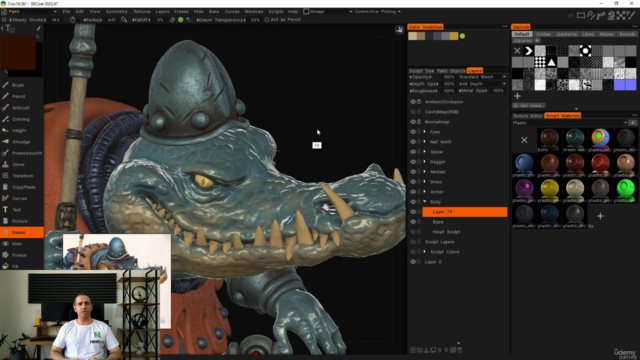Viewport: 640px width, 360px height.
Task: Select the yellow plastic smart material
Action: coord(550,190)
